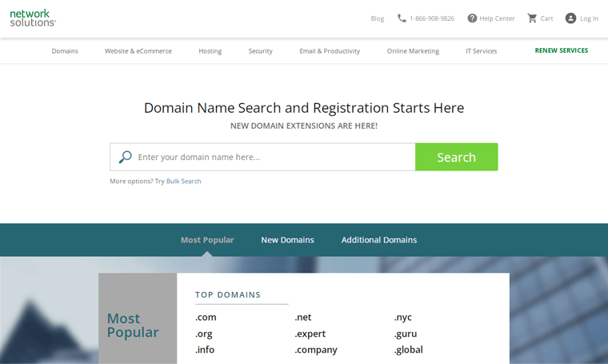608x364 pixels.
Task: Open the Blog link
Action: [x=377, y=18]
